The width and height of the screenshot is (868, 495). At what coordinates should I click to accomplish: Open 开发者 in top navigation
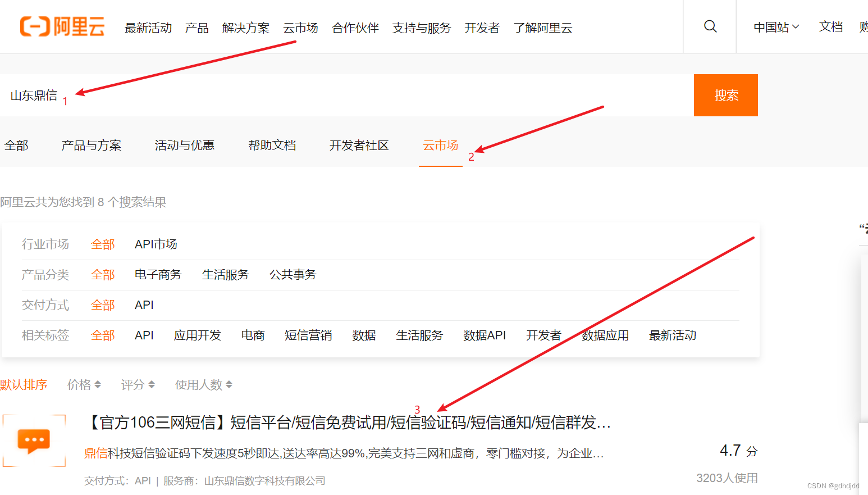click(x=482, y=28)
